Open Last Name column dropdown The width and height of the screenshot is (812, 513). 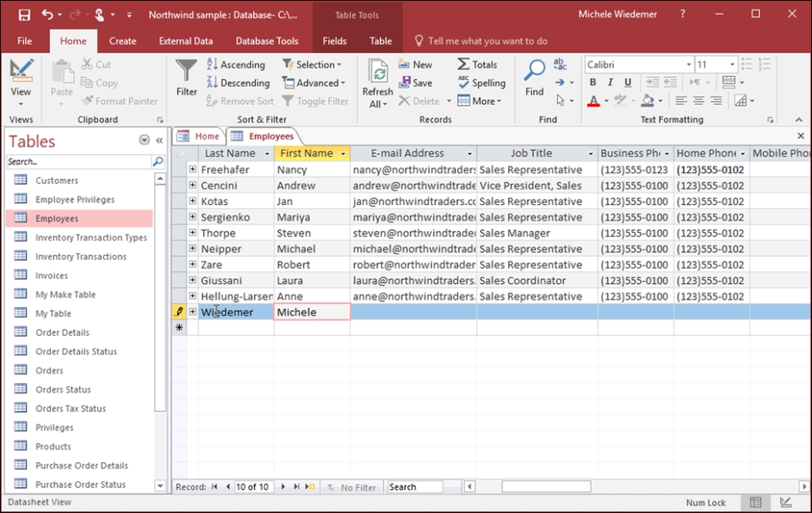[x=267, y=154]
